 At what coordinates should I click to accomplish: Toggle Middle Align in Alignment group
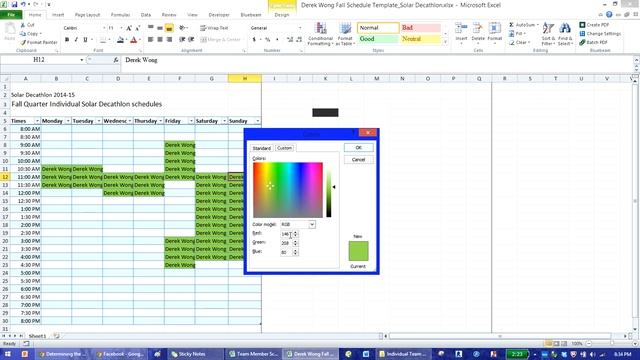(160, 28)
